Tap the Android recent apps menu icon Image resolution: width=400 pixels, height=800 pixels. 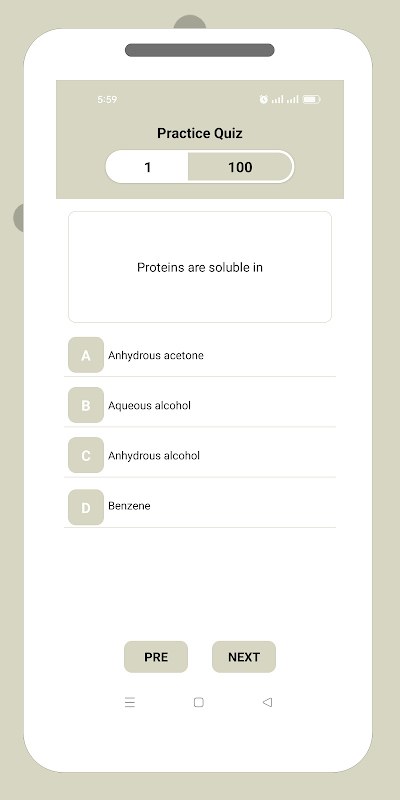[x=130, y=703]
